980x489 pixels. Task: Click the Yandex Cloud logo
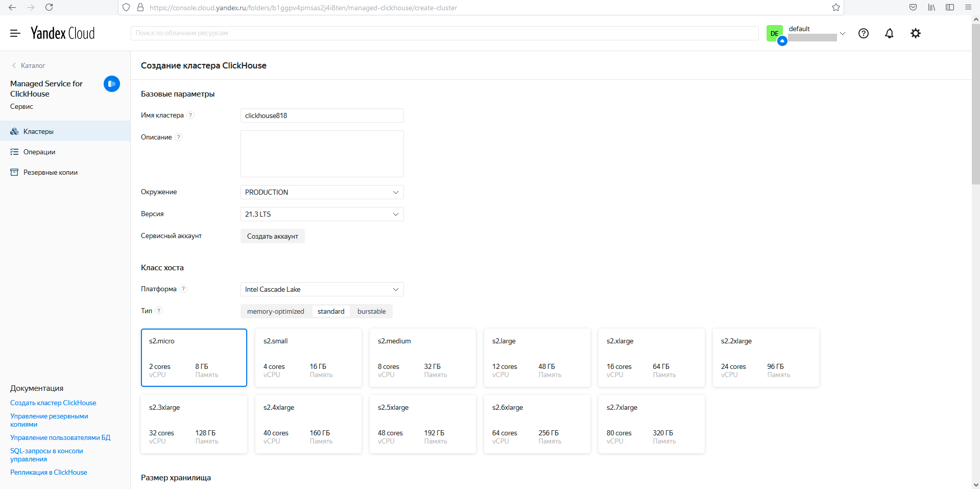point(63,33)
